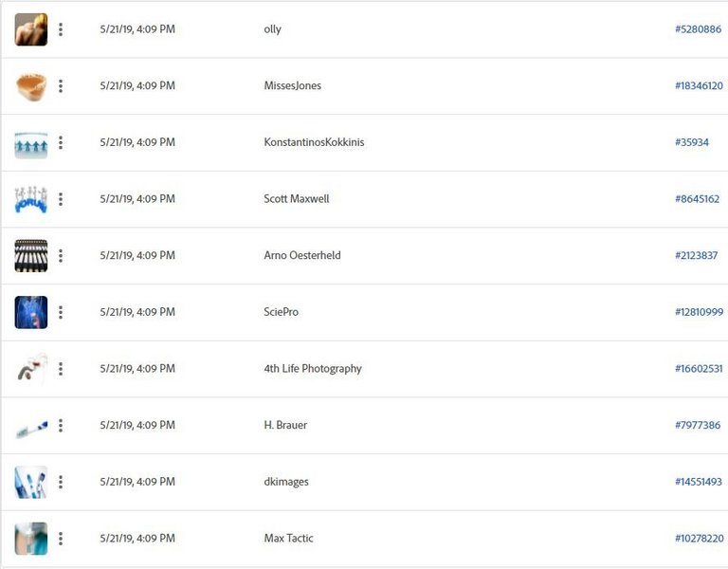Select the blue anatomy thumbnail by SciePro

point(31,312)
